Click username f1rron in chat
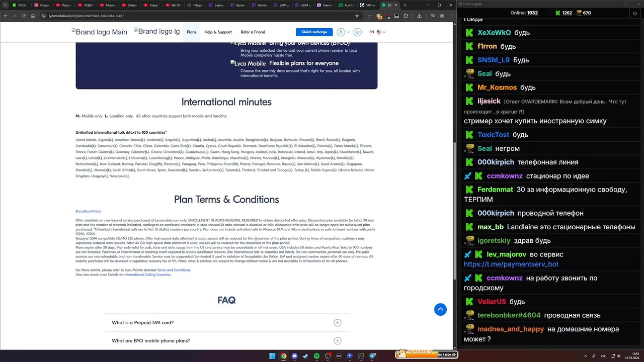The width and height of the screenshot is (644, 362). (x=487, y=46)
